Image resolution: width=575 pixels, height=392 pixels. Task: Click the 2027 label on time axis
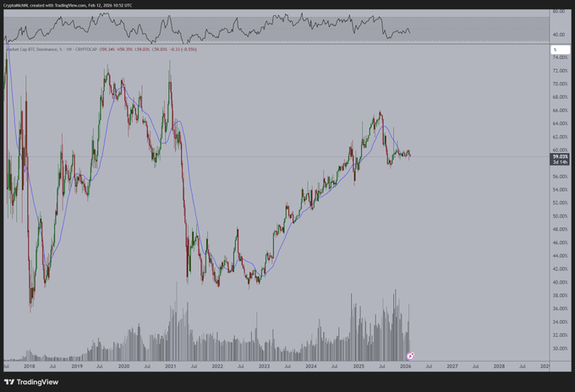(452, 366)
